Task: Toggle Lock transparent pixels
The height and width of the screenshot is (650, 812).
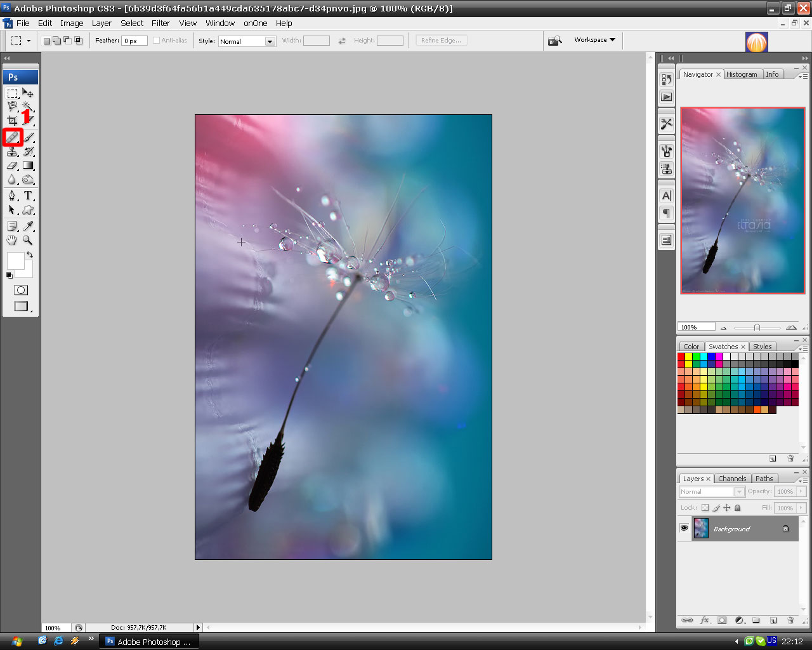Action: pyautogui.click(x=705, y=508)
